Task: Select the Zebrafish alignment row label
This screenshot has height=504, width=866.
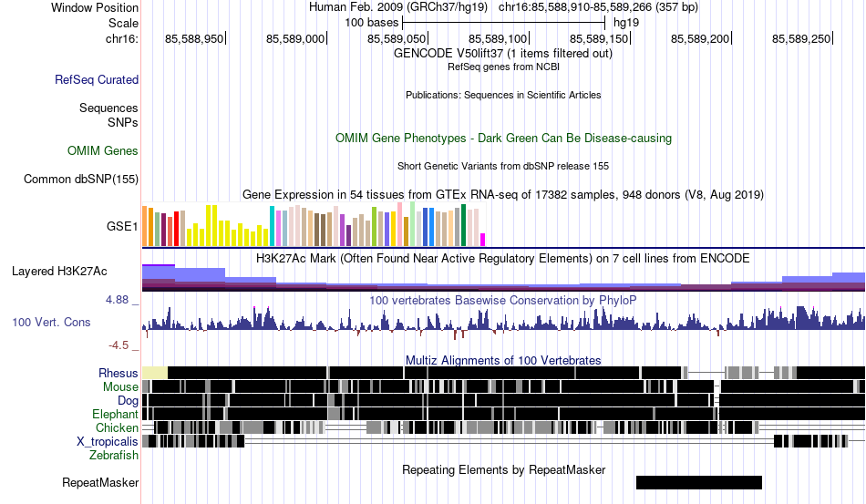Action: tap(114, 456)
